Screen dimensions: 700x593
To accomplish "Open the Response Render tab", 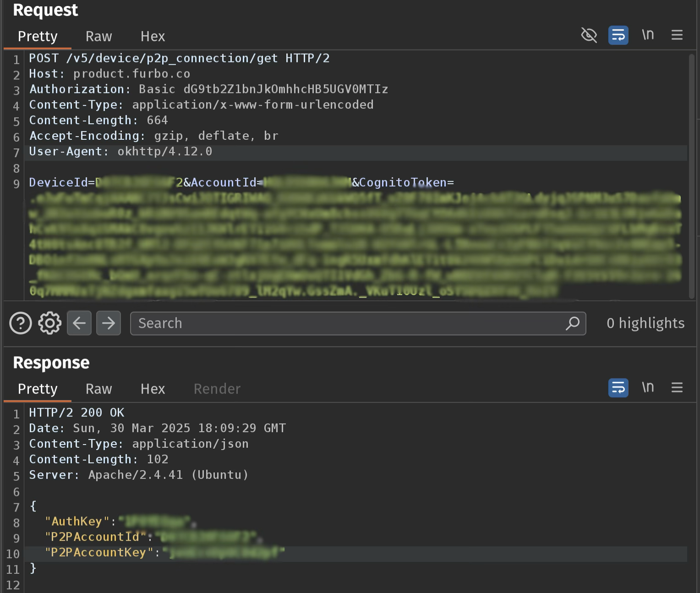I will (x=217, y=389).
